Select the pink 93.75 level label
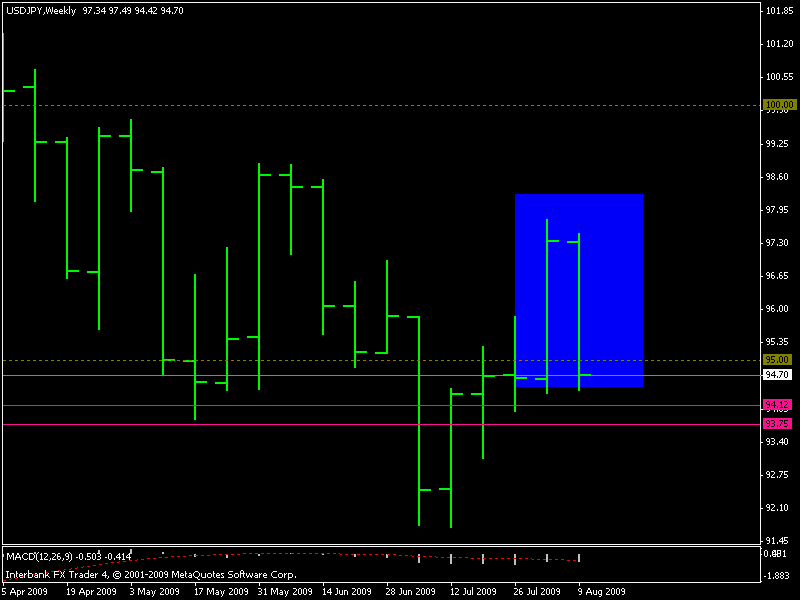The image size is (800, 600). 777,423
